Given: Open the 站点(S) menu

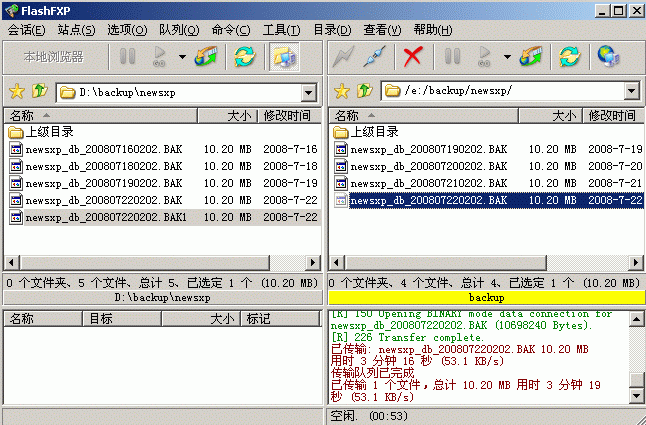Looking at the screenshot, I should [76, 30].
